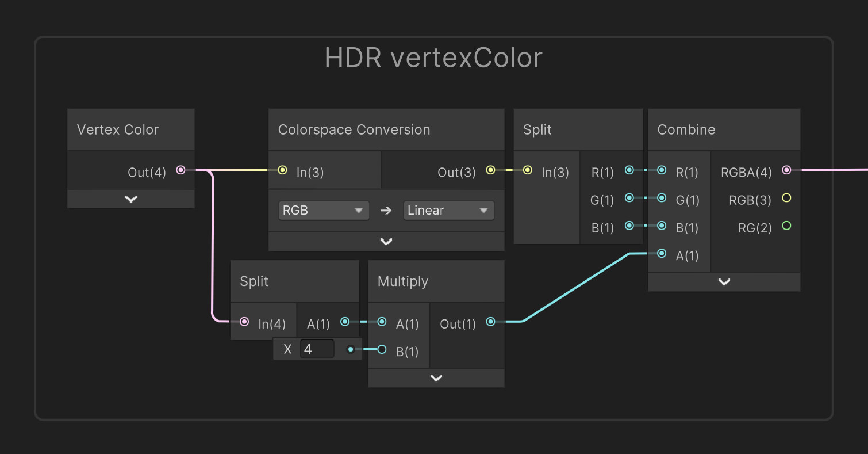868x454 pixels.
Task: Click the Out(1) port on Multiply node
Action: (x=490, y=322)
